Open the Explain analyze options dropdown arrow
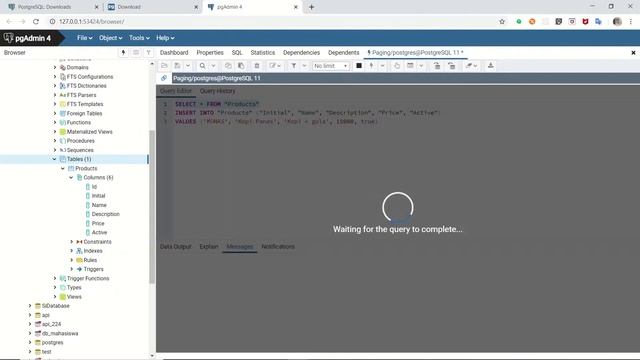 pos(421,66)
